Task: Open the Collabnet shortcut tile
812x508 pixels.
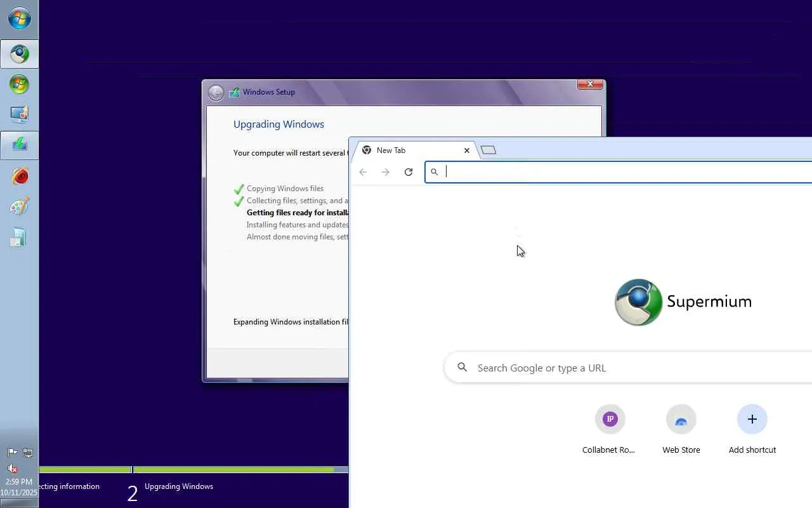Action: pyautogui.click(x=610, y=430)
